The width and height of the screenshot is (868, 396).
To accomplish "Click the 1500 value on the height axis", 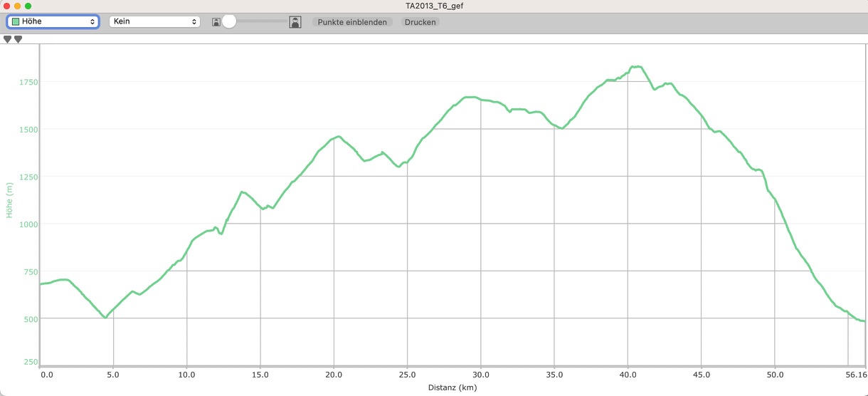I will [x=28, y=130].
